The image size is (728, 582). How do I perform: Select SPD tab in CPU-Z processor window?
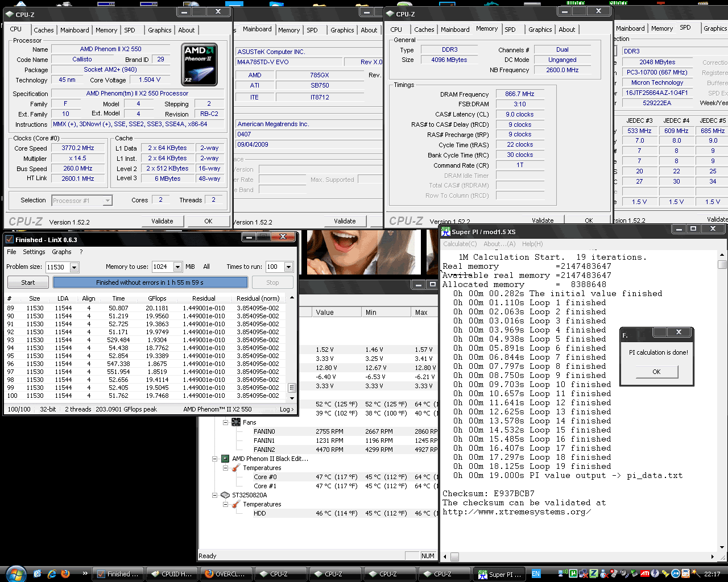coord(130,30)
